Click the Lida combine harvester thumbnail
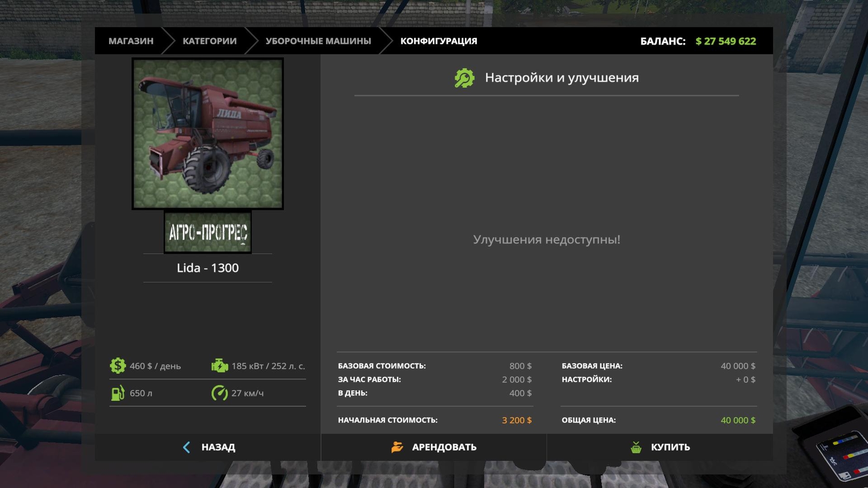This screenshot has width=868, height=488. click(207, 133)
